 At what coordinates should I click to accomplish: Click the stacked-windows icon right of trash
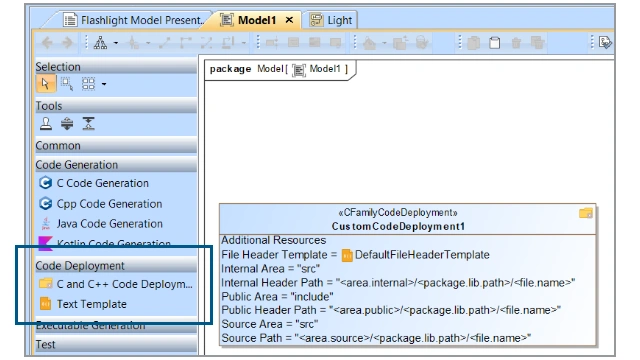pyautogui.click(x=537, y=42)
